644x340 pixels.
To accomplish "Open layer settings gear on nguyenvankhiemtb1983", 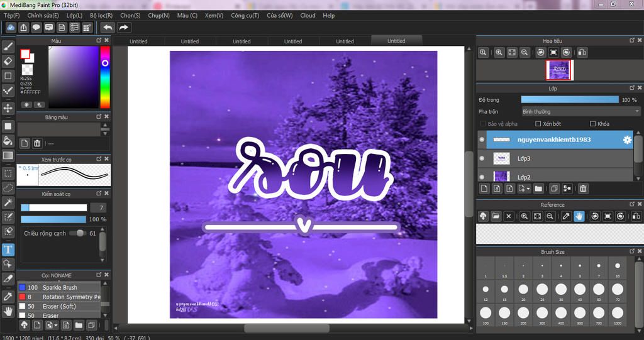I will pos(627,140).
